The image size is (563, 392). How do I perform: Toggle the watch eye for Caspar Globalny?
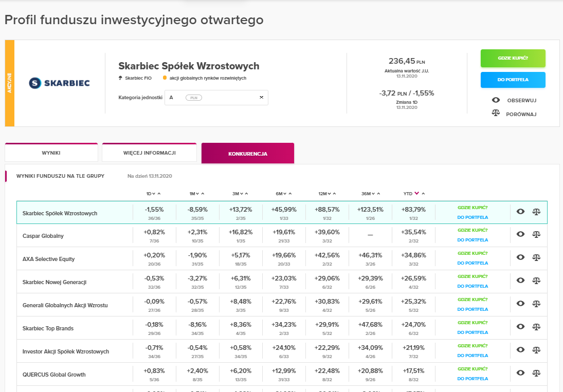(520, 234)
